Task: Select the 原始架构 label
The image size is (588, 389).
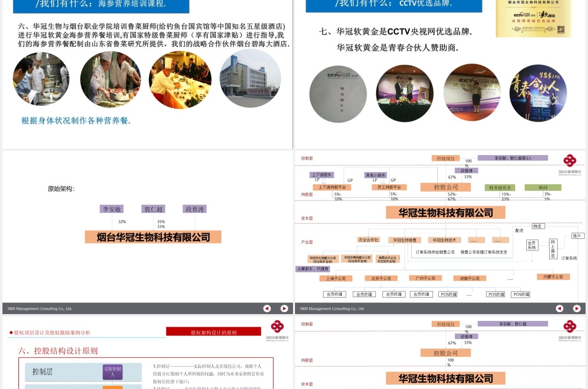Action: 61,189
